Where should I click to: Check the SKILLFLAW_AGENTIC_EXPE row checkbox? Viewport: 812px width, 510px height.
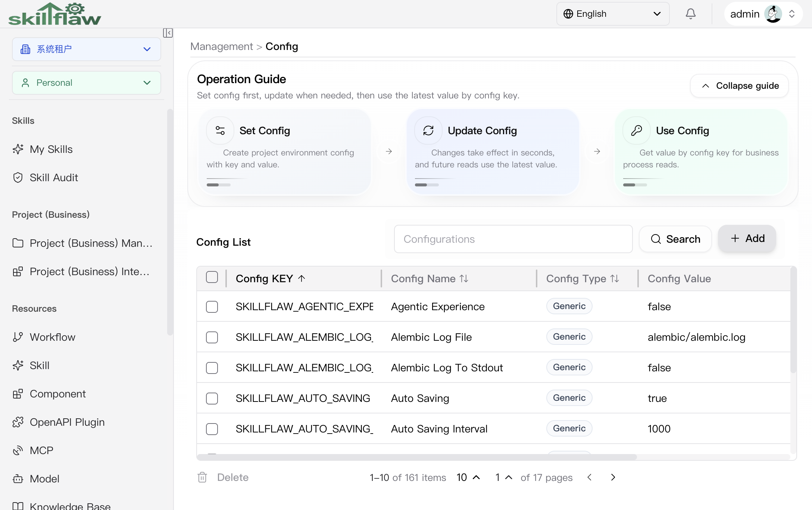212,307
